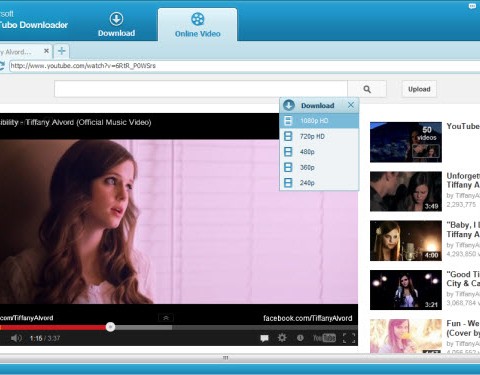Click the YouTube search box
This screenshot has height=375, width=480.
(x=201, y=89)
